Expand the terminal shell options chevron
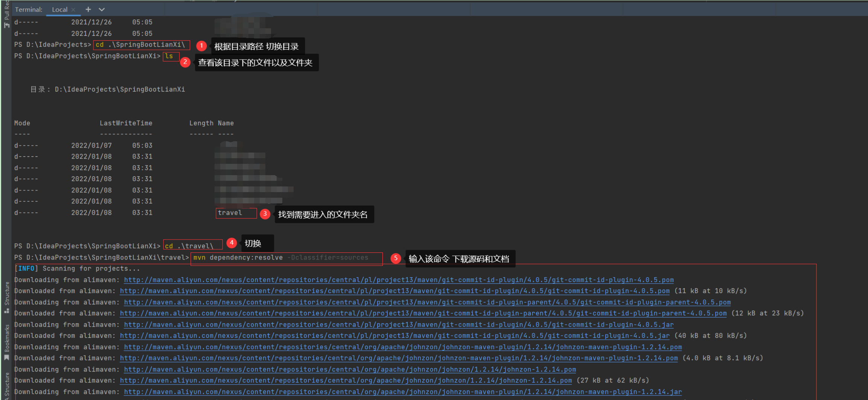This screenshot has width=868, height=400. pyautogui.click(x=102, y=9)
